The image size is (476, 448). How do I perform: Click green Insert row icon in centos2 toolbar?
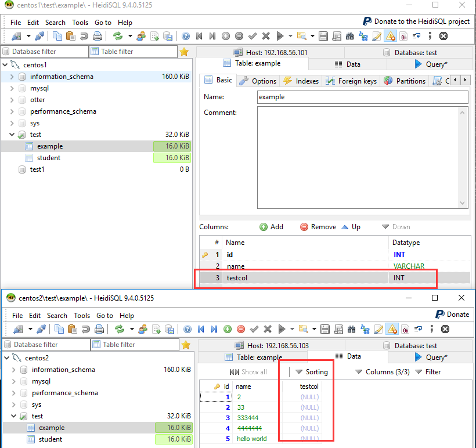tap(228, 329)
